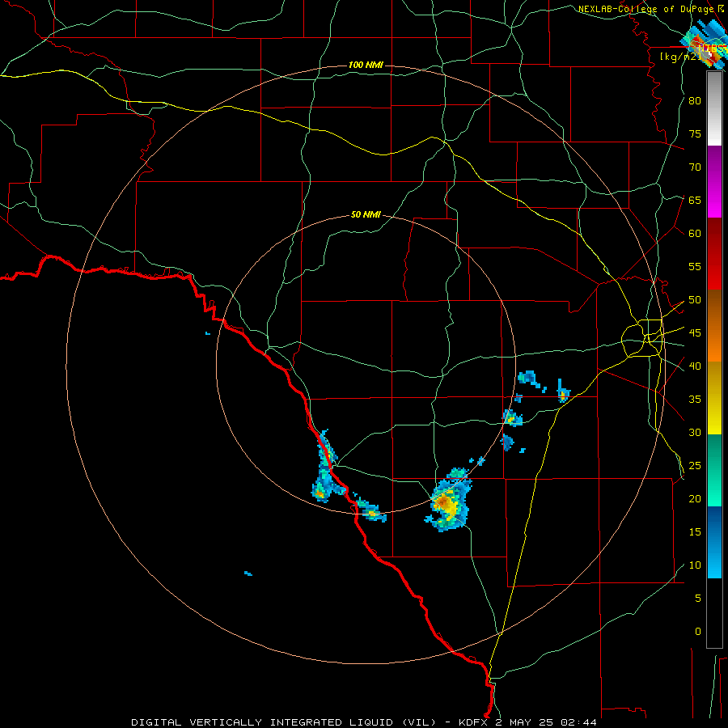The image size is (728, 728).
Task: Click the color scale value 45
Action: tap(695, 333)
